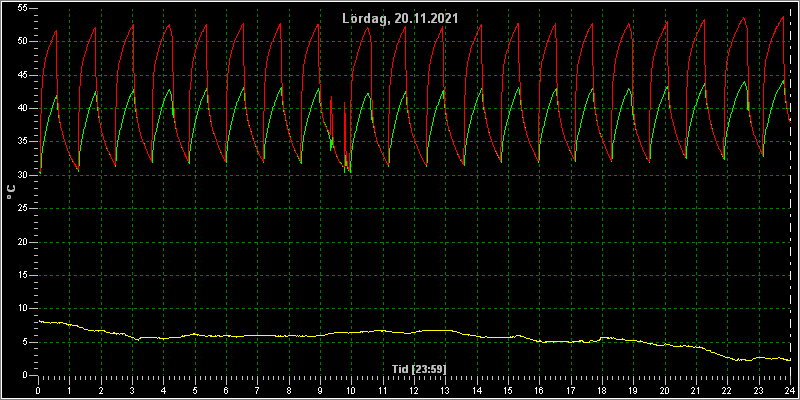This screenshot has width=800, height=400.
Task: Click the 30 value on temperature axis
Action: tap(21, 175)
